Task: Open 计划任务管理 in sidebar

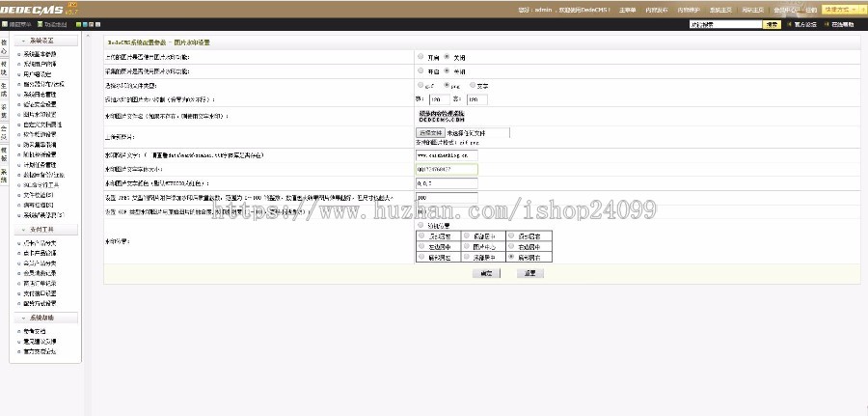Action: point(40,164)
